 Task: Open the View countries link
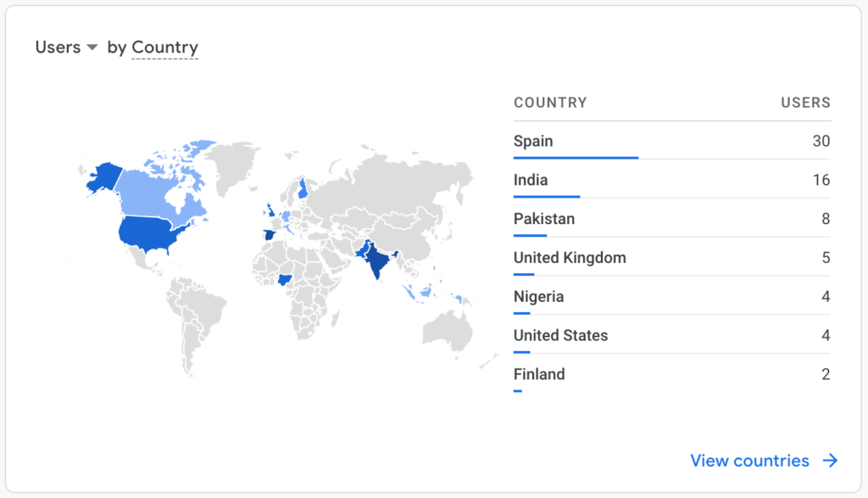[x=749, y=461]
